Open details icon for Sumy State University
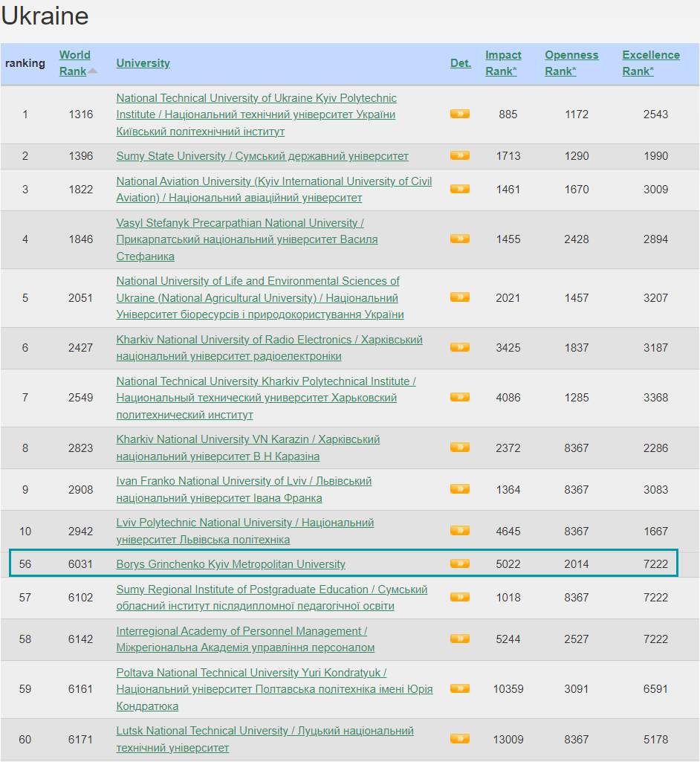Viewport: 700px width, 762px height. [x=459, y=156]
